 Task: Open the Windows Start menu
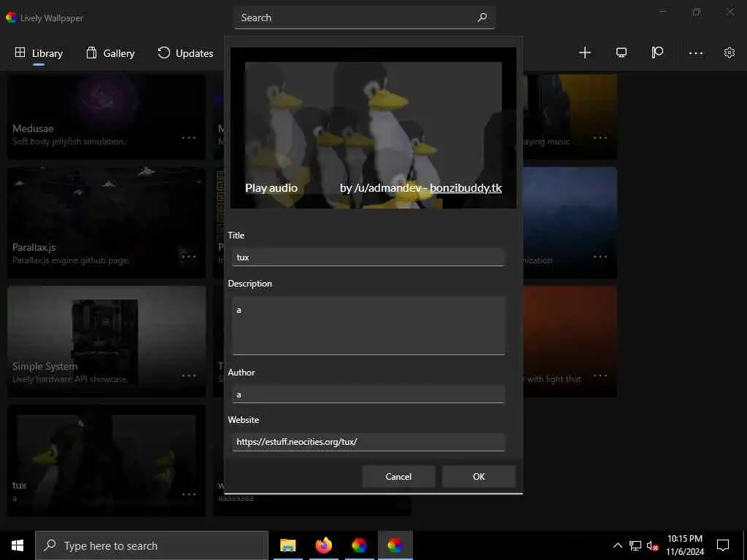point(18,545)
